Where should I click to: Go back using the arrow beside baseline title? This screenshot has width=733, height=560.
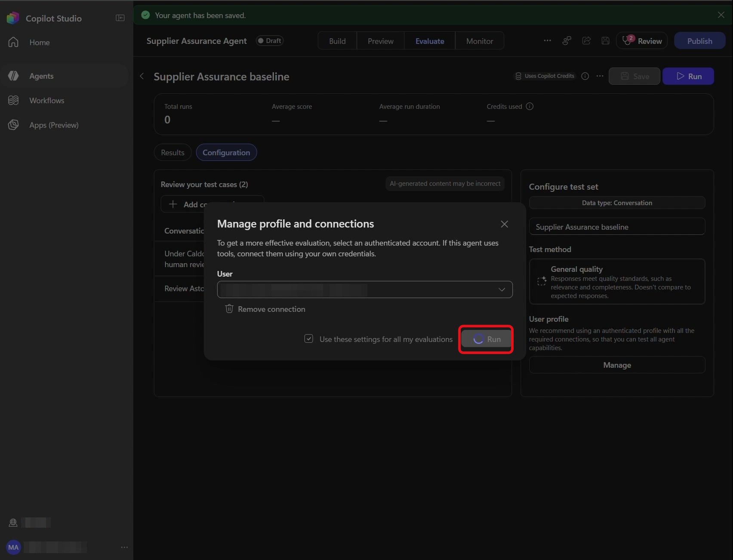(142, 76)
